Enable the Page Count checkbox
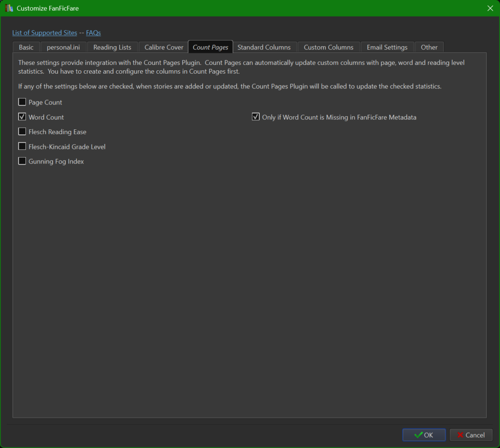Screen dimensions: 500x448 21,102
